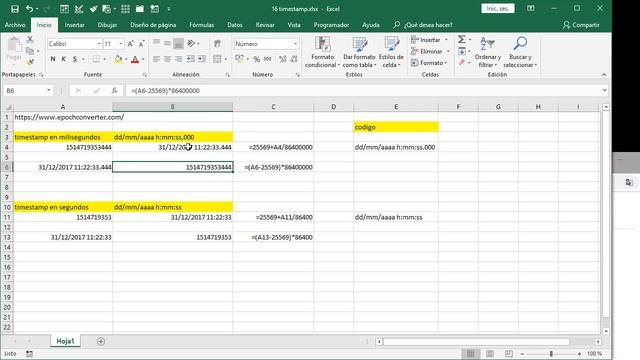
Task: Open Dar formato como tabla gallery
Action: pos(359,52)
